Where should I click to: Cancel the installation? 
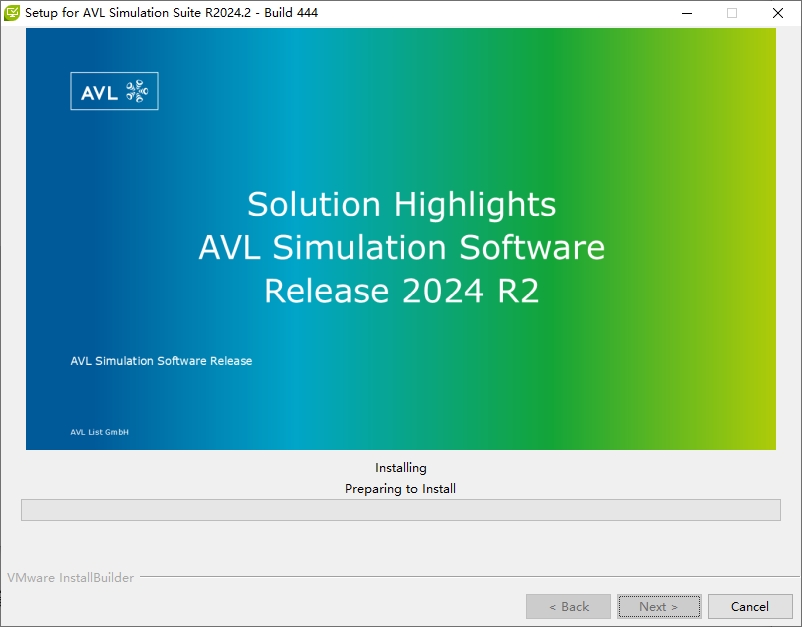click(x=750, y=606)
